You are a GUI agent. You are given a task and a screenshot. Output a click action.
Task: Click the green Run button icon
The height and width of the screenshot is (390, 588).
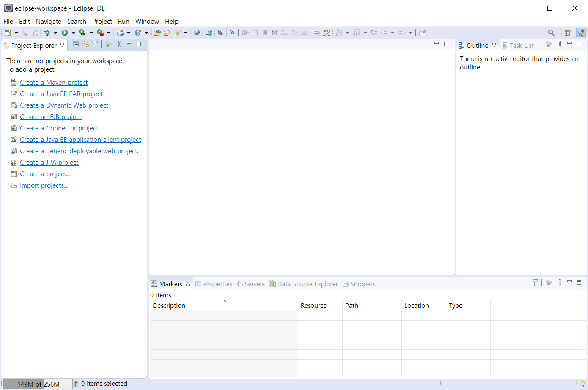coord(65,33)
